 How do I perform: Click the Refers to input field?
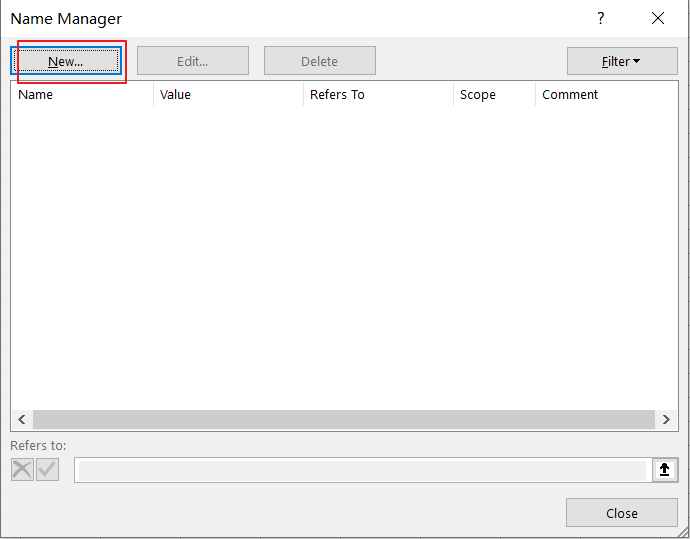(362, 470)
